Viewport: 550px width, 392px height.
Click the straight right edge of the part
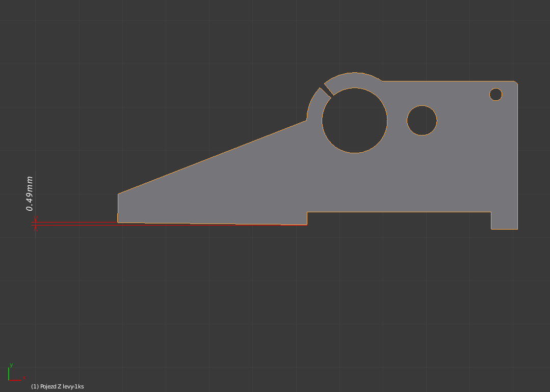(517, 153)
